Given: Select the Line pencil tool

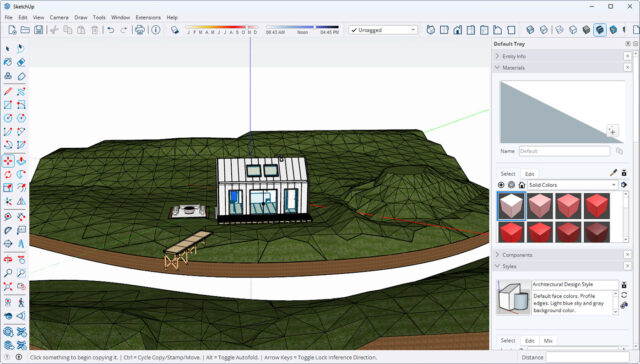Looking at the screenshot, I should click(x=7, y=91).
